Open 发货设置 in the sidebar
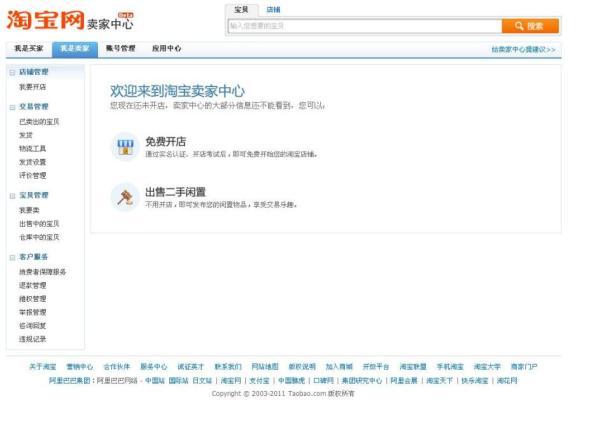Viewport: 590px width, 424px height. tap(32, 162)
